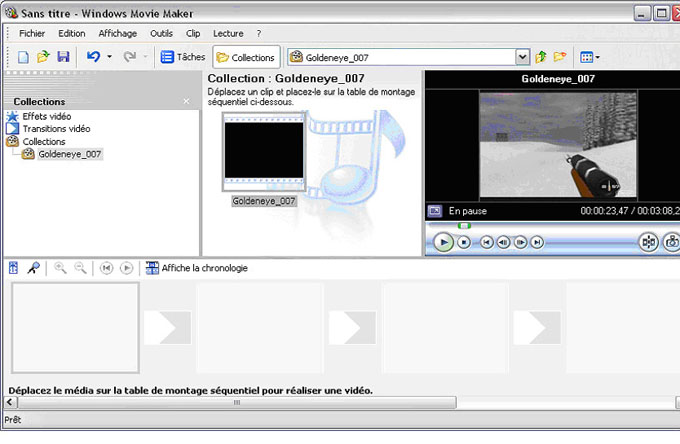
Task: Open the views dropdown button
Action: 590,57
